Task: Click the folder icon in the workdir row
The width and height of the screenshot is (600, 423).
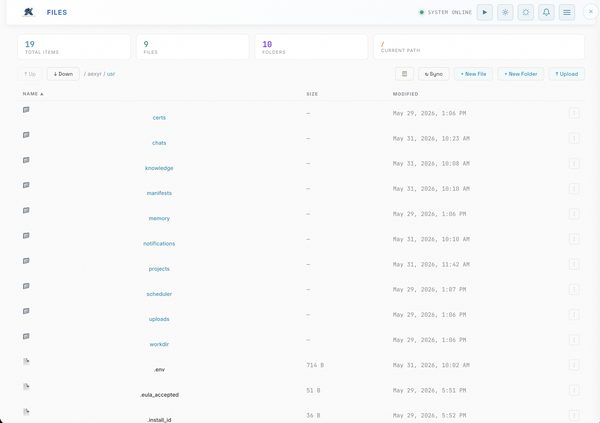Action: coord(26,336)
